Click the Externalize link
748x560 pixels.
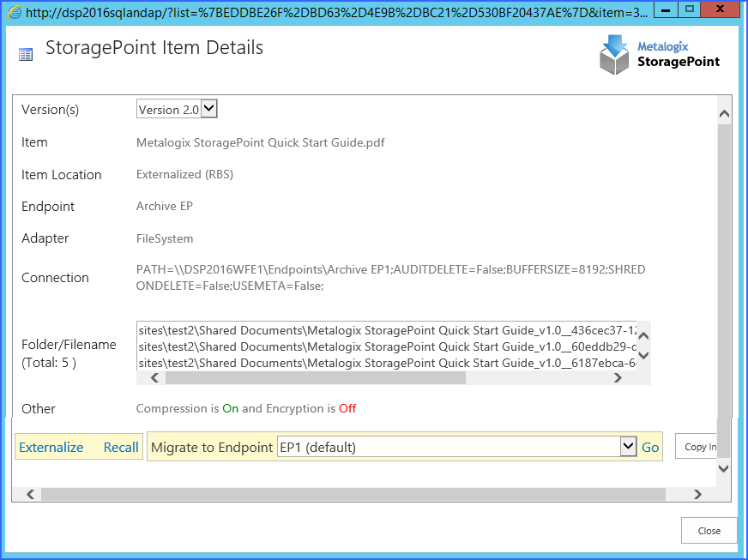point(51,448)
